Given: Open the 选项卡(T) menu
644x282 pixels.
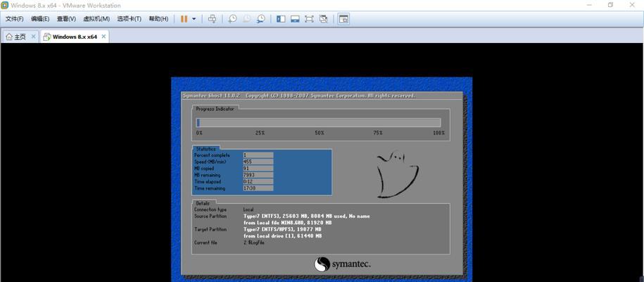Looking at the screenshot, I should 129,19.
